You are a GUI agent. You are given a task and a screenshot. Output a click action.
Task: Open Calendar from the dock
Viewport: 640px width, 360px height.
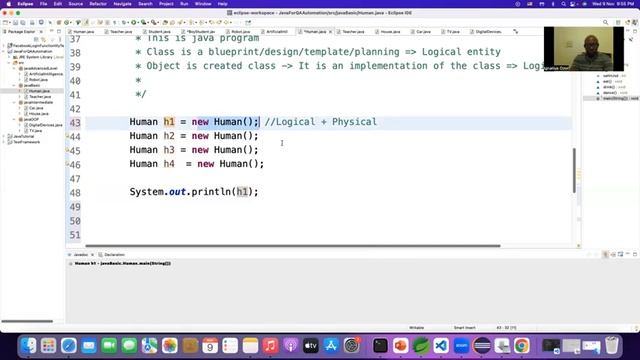tap(210, 346)
